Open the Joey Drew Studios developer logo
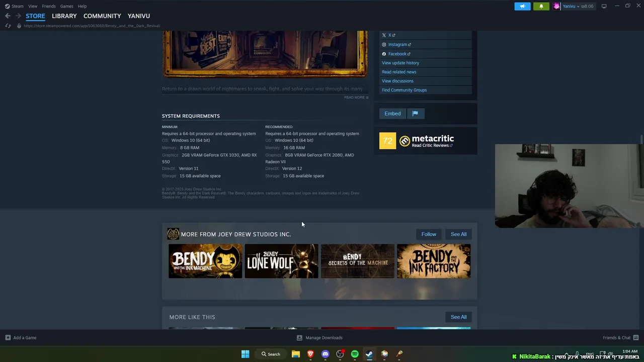Viewport: 644px width, 362px height. (173, 234)
